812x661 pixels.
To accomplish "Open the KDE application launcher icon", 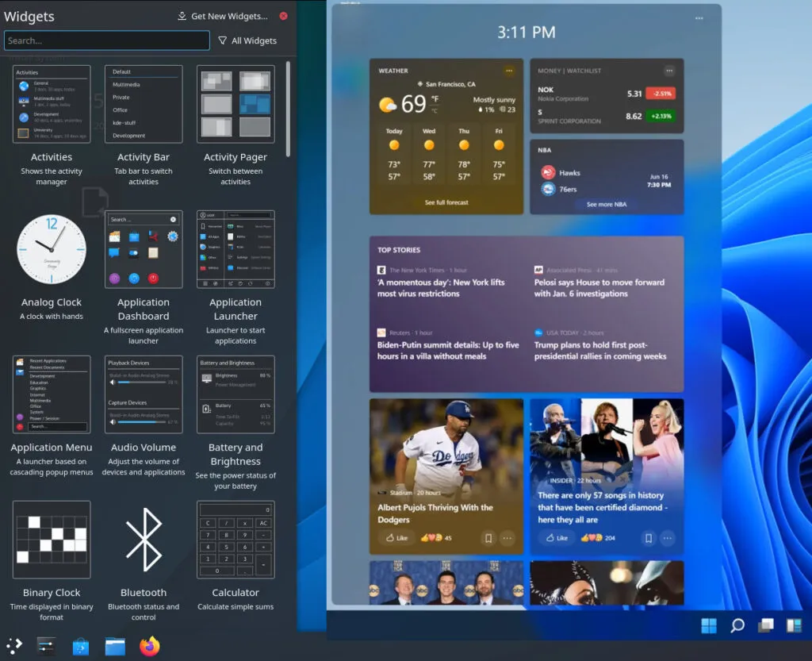I will click(x=14, y=646).
